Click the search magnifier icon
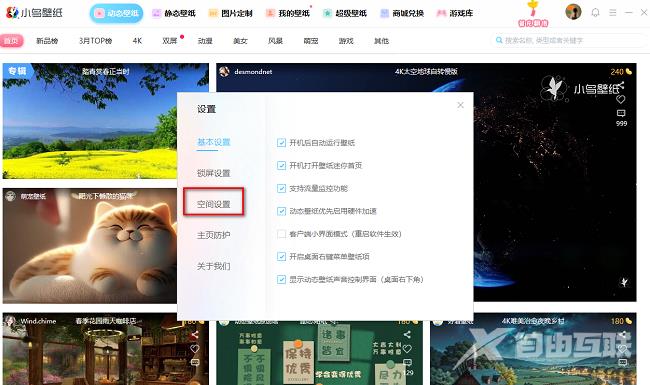This screenshot has width=650, height=385. [x=499, y=40]
